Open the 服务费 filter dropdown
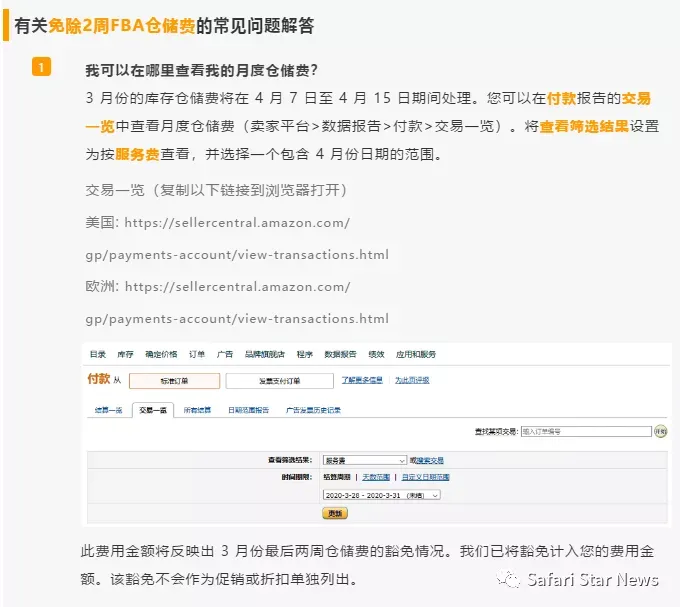Image resolution: width=680 pixels, height=607 pixels. tap(365, 460)
